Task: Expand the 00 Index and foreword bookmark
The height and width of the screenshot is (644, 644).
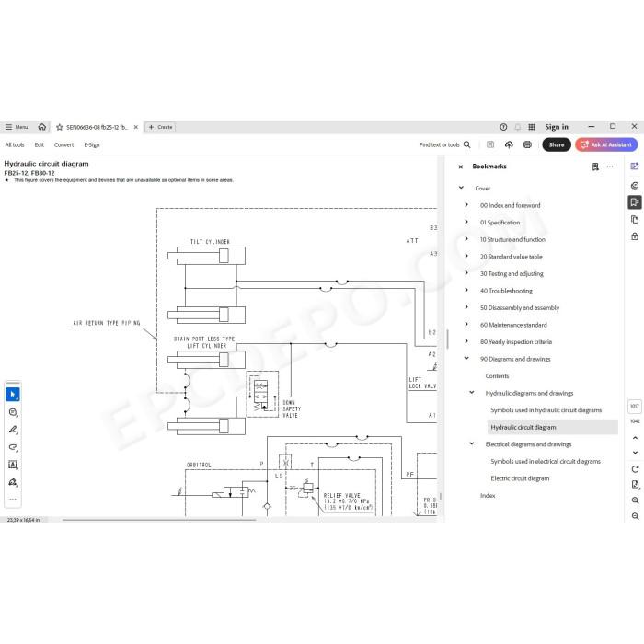Action: (x=466, y=204)
